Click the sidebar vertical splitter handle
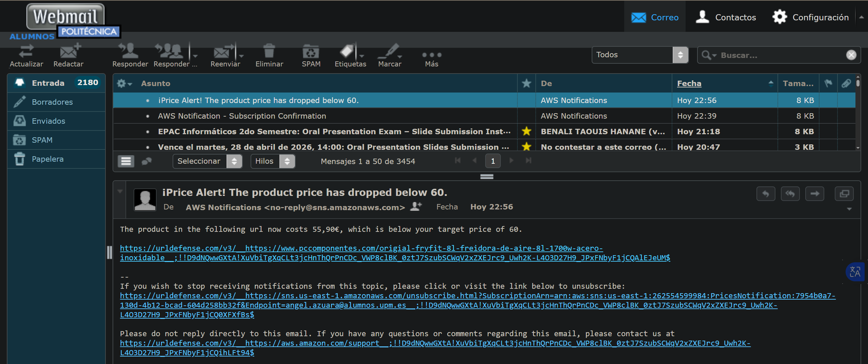 tap(109, 252)
